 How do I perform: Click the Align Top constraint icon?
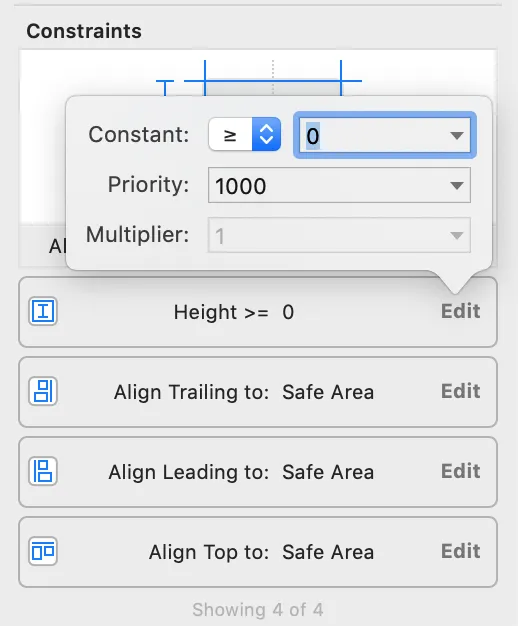(43, 552)
